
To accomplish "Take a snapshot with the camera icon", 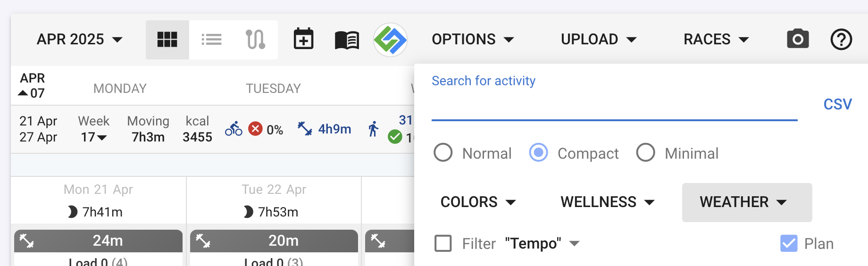I will click(798, 39).
